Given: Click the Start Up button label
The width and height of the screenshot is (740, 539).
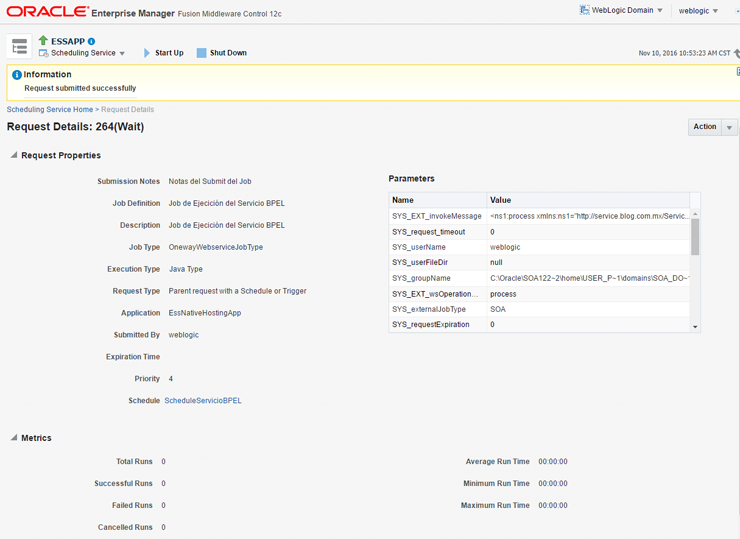Looking at the screenshot, I should 169,53.
